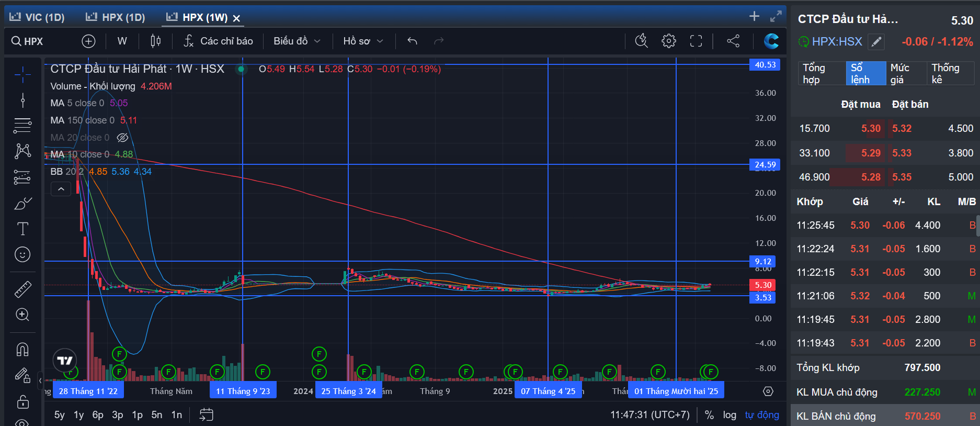Screen dimensions: 980x426
Task: Redo the last chart action
Action: [x=439, y=41]
